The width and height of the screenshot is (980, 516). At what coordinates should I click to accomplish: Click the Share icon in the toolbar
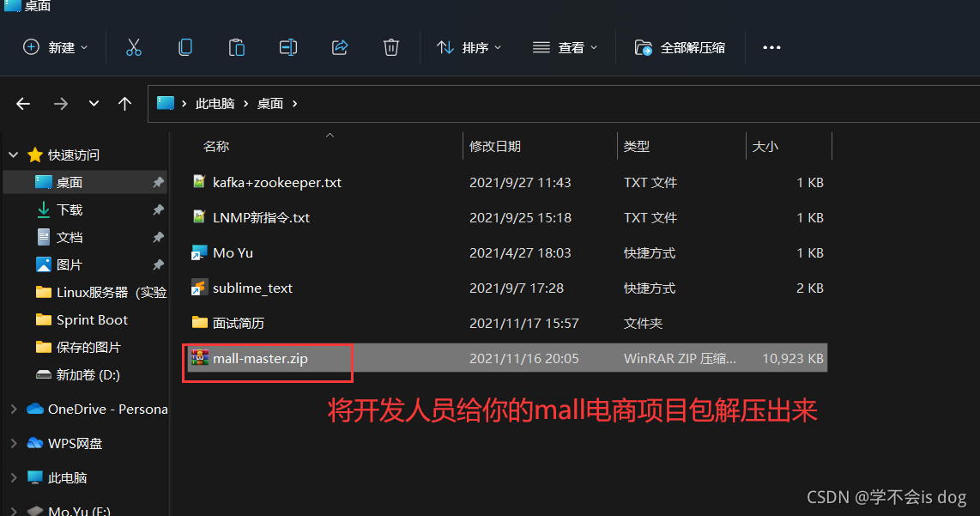[340, 47]
